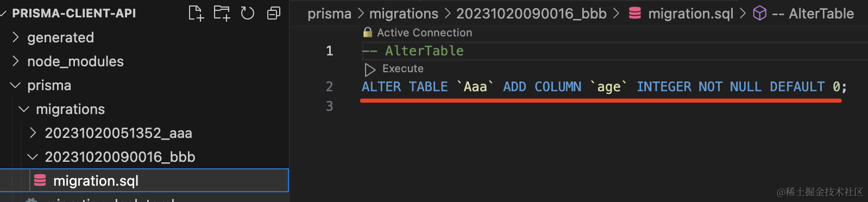Click the database icon in breadcrumb
The height and width of the screenshot is (202, 868).
click(x=635, y=13)
